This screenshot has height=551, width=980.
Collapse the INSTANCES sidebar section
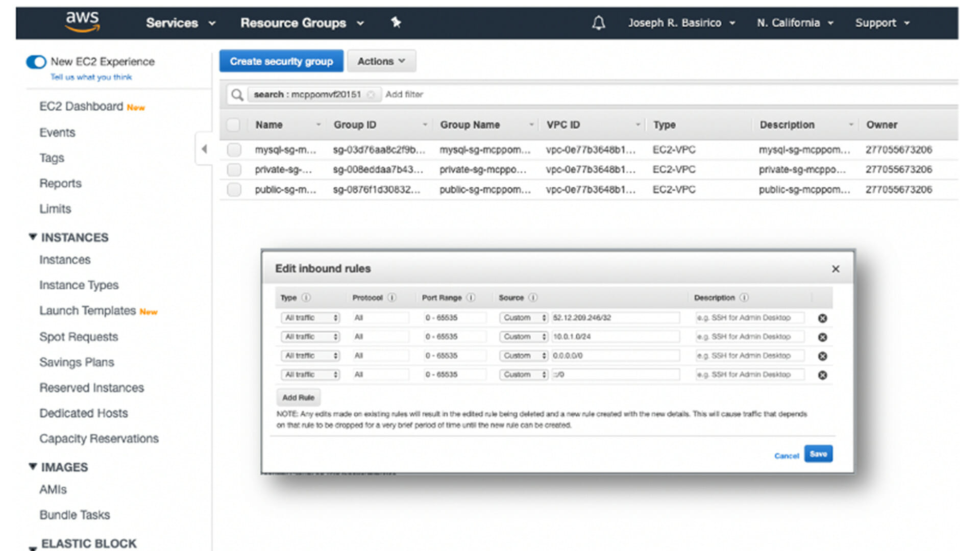point(33,237)
